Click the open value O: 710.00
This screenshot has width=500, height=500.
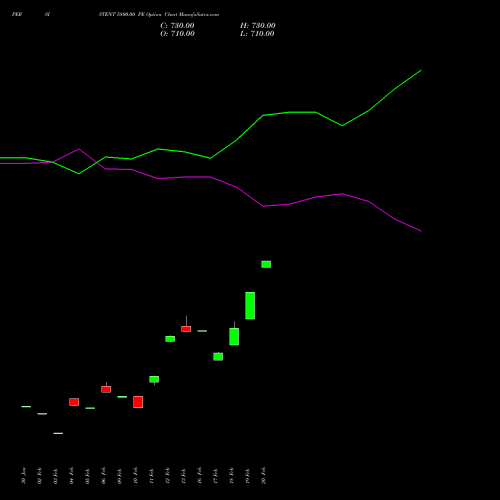[x=177, y=34]
